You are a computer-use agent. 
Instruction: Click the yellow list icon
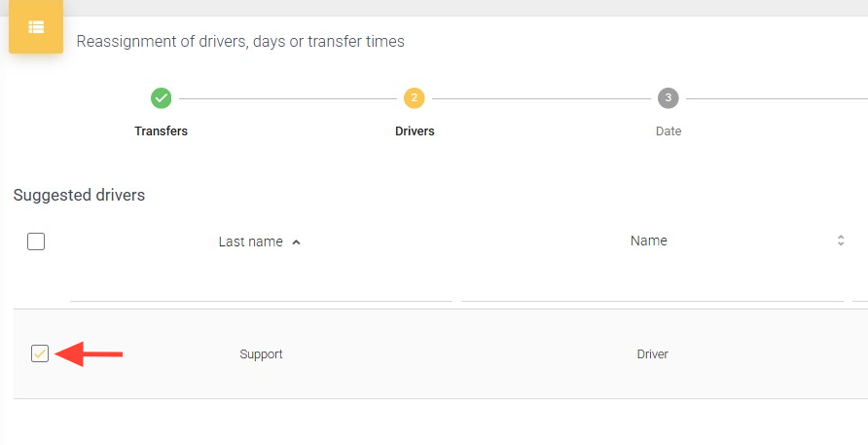36,27
